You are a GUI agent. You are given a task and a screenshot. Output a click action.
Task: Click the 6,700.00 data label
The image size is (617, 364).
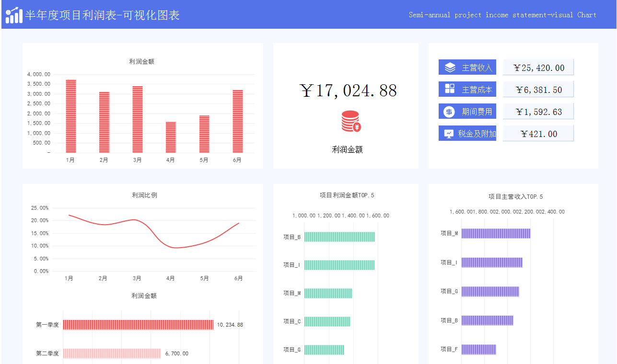coord(177,353)
